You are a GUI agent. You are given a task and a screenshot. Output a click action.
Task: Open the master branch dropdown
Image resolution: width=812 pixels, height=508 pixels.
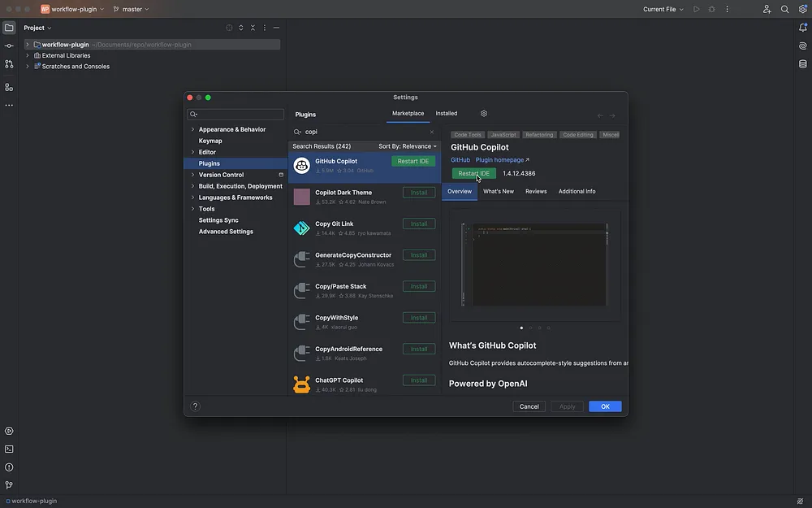tap(131, 9)
